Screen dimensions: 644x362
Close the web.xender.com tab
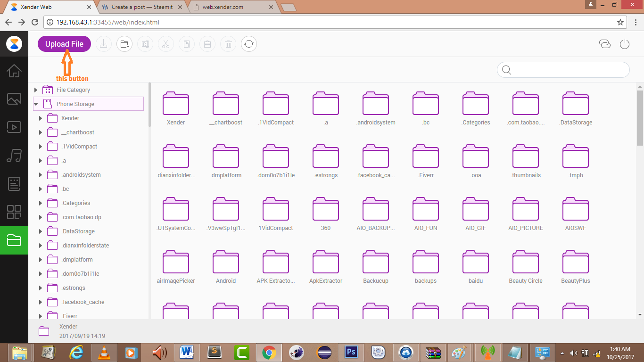pyautogui.click(x=270, y=7)
